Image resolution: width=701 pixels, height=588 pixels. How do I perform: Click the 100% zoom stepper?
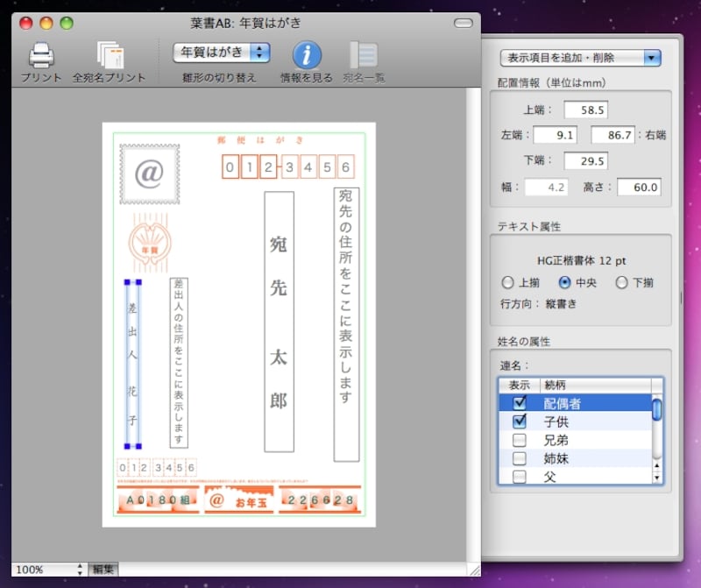81,570
